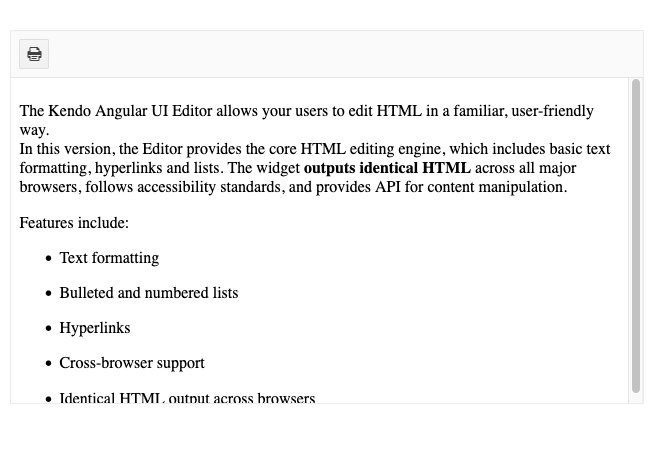654x464 pixels.
Task: Click the 'Bulleted and numbered lists' item
Action: pos(149,293)
